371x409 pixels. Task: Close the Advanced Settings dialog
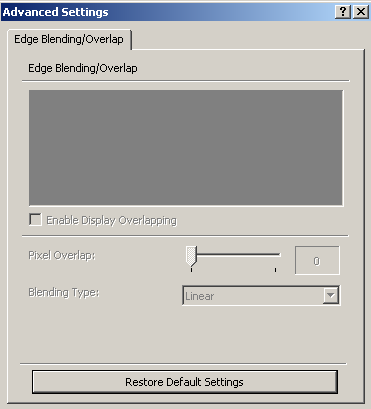(x=361, y=12)
